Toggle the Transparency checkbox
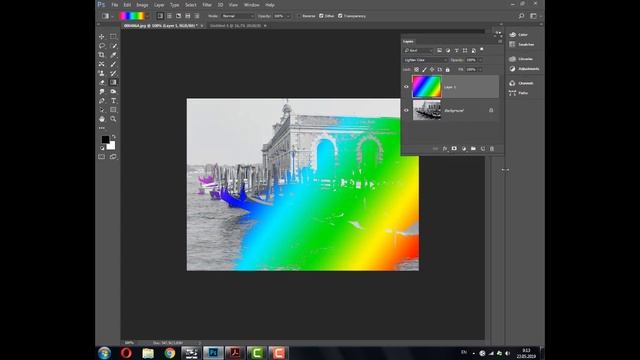 (x=340, y=16)
